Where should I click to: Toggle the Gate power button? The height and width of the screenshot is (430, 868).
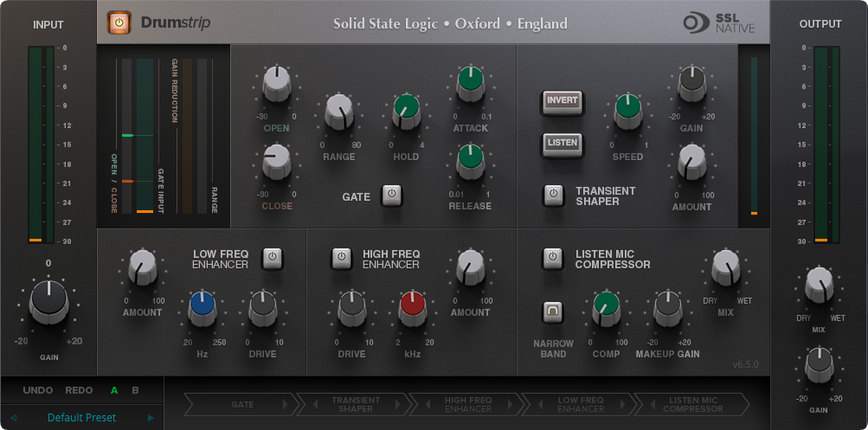(391, 196)
